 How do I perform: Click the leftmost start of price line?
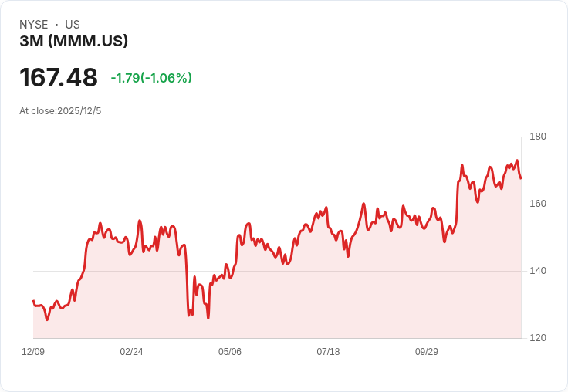click(33, 301)
